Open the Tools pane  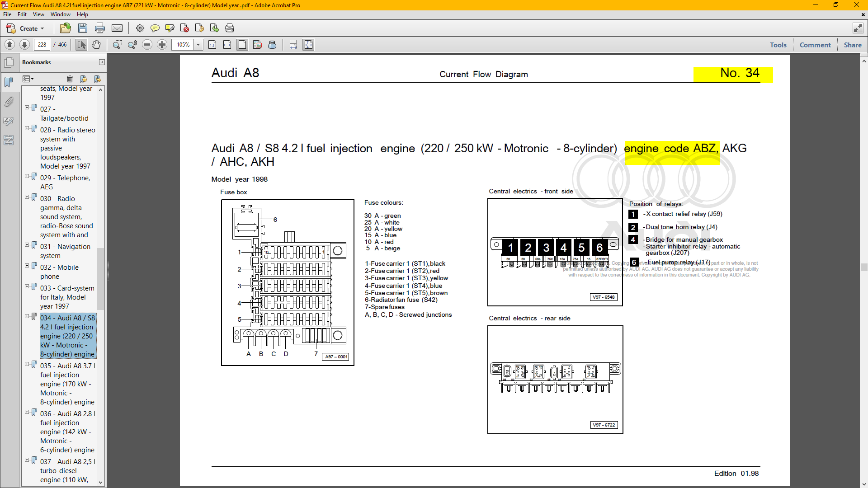pyautogui.click(x=778, y=45)
